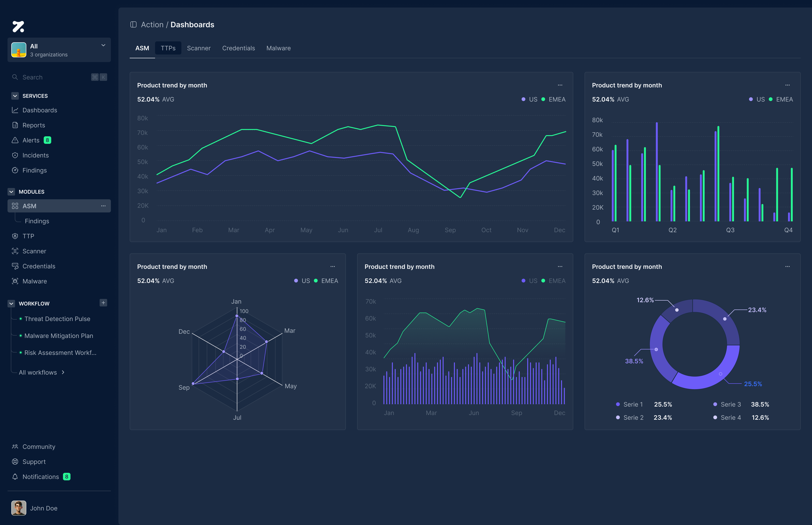Switch to the Scanner tab
Image resolution: width=812 pixels, height=525 pixels.
click(199, 48)
